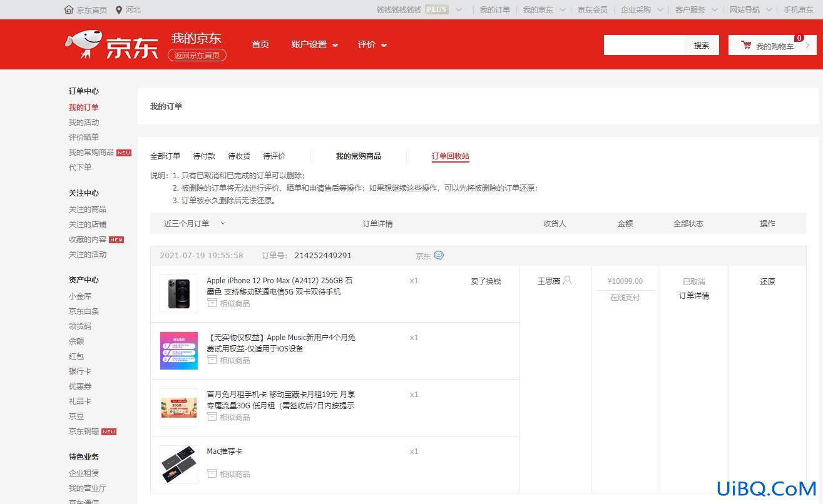This screenshot has width=823, height=504.
Task: Select the 订单回收站 tab
Action: tap(451, 156)
